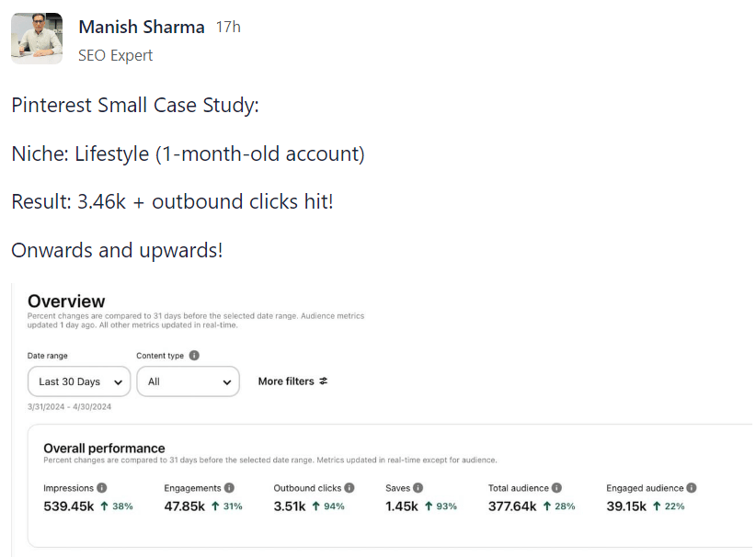Click the Outbound clicks info icon

(349, 488)
